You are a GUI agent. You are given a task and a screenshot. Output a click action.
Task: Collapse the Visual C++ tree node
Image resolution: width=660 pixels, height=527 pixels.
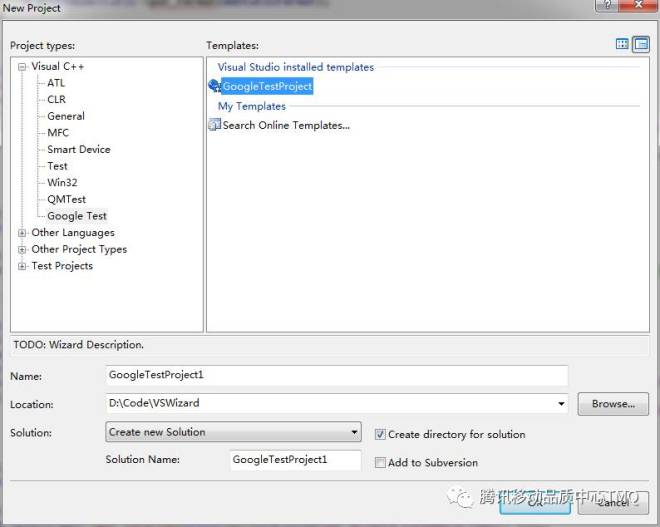pos(22,67)
